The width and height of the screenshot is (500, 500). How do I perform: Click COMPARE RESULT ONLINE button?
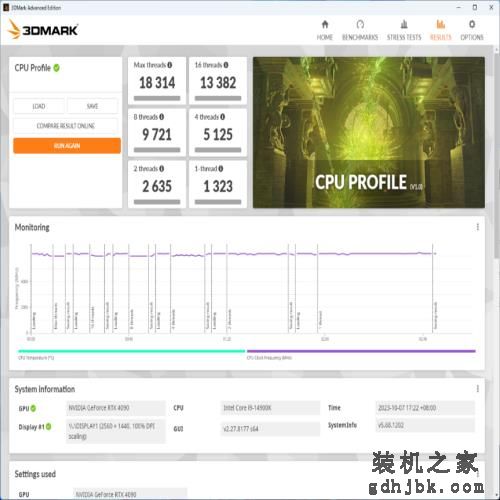point(66,126)
